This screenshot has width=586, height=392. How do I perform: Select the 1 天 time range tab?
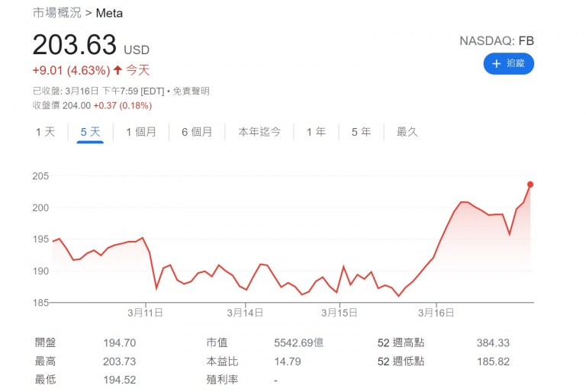click(45, 132)
